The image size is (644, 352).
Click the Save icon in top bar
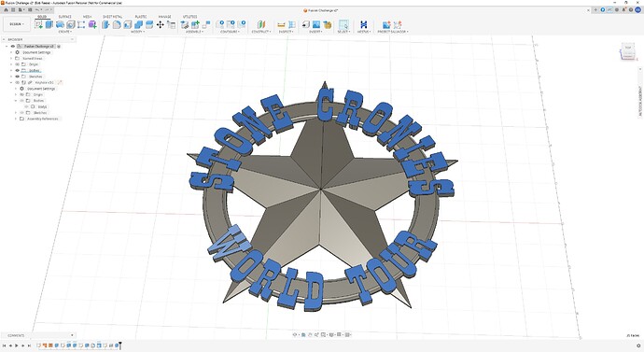[30, 10]
